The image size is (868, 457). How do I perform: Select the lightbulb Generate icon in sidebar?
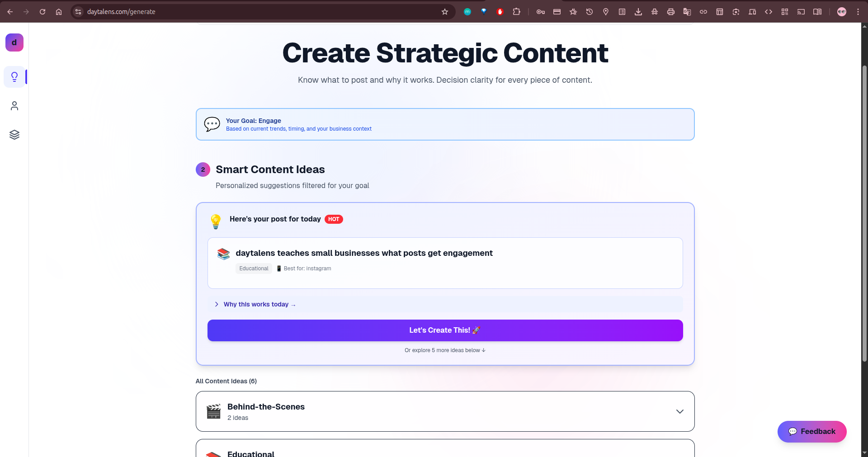click(x=14, y=77)
